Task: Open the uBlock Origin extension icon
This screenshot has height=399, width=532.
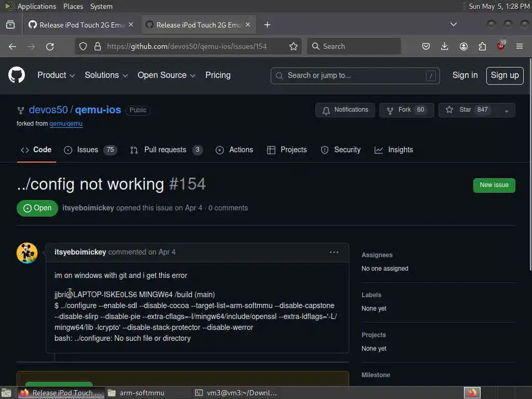Action: tap(501, 46)
